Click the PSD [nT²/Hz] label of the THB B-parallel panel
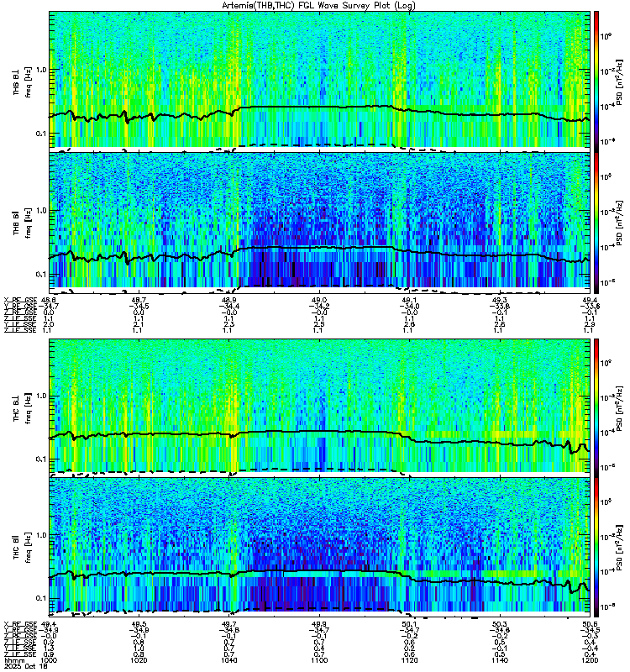Viewport: 630px width, 672px height. coord(619,223)
